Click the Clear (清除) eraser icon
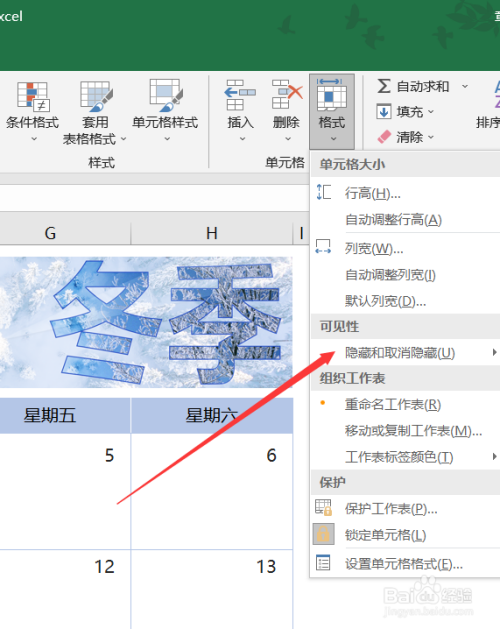The width and height of the screenshot is (500, 629). [384, 137]
